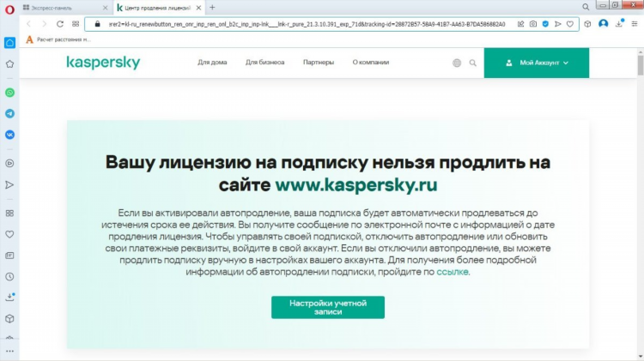Open the ad blocker shield icon
644x361 pixels.
tap(545, 24)
